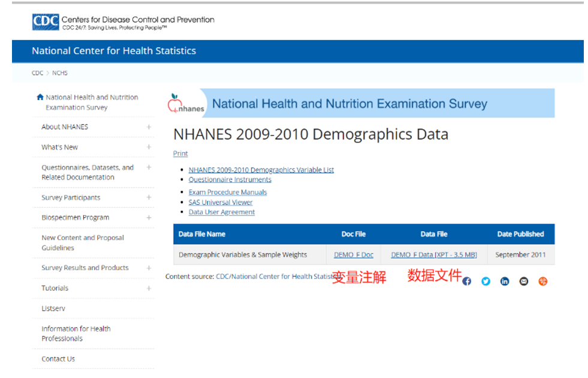Click the Print link
The height and width of the screenshot is (378, 588).
click(x=180, y=153)
